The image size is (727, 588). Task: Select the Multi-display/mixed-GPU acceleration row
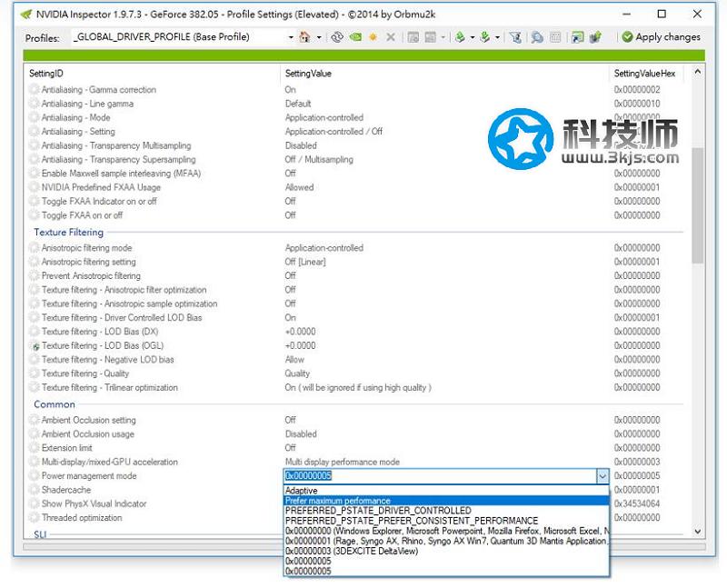(354, 462)
